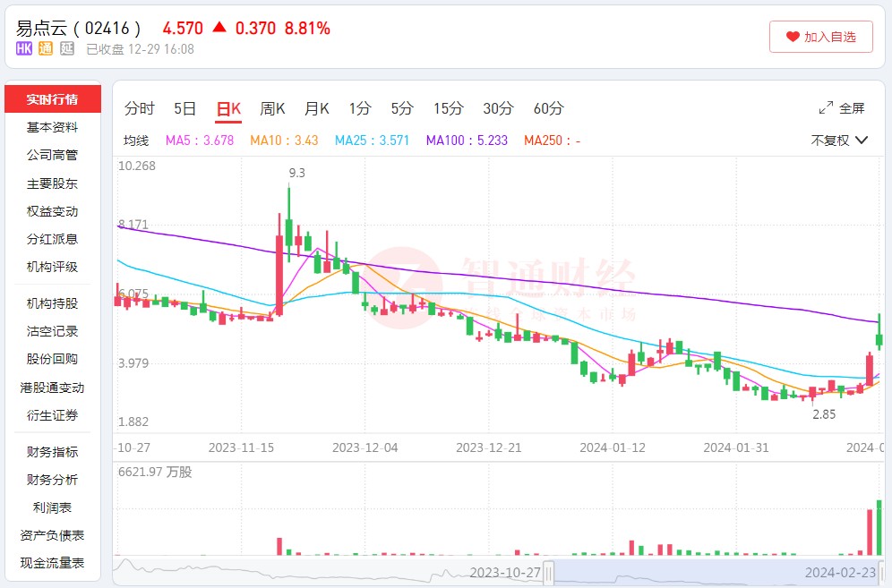This screenshot has height=588, width=892.
Task: Switch to the 月K monthly chart
Action: pyautogui.click(x=316, y=108)
